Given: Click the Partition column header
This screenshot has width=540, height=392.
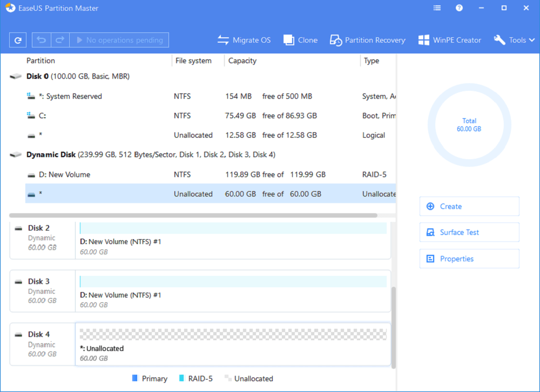Looking at the screenshot, I should [40, 60].
